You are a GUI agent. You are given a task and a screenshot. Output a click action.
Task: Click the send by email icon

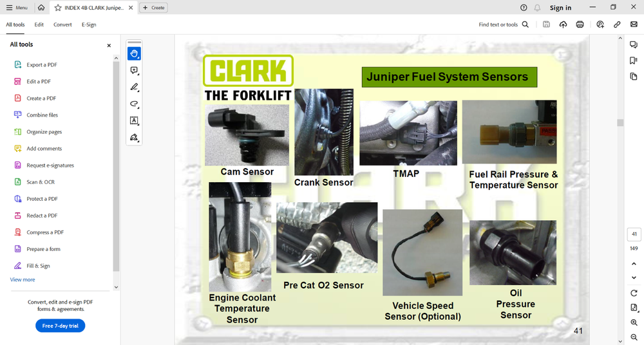pyautogui.click(x=634, y=24)
